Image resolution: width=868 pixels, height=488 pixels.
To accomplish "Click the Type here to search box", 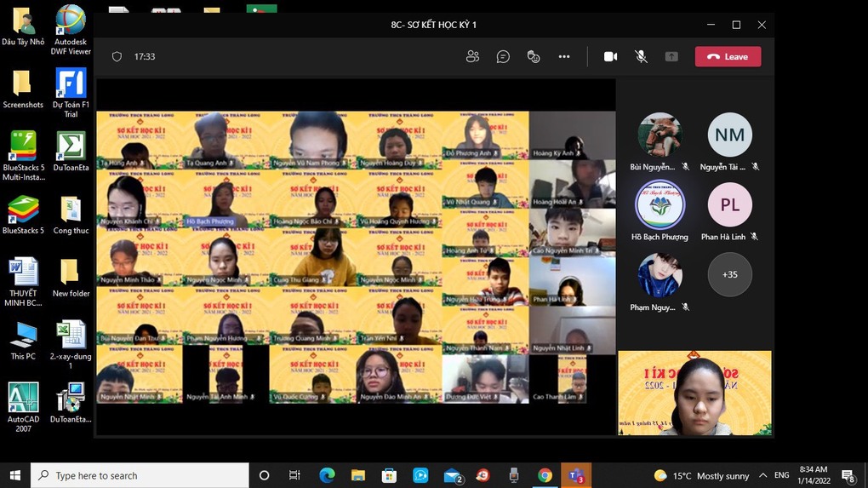I will 140,475.
